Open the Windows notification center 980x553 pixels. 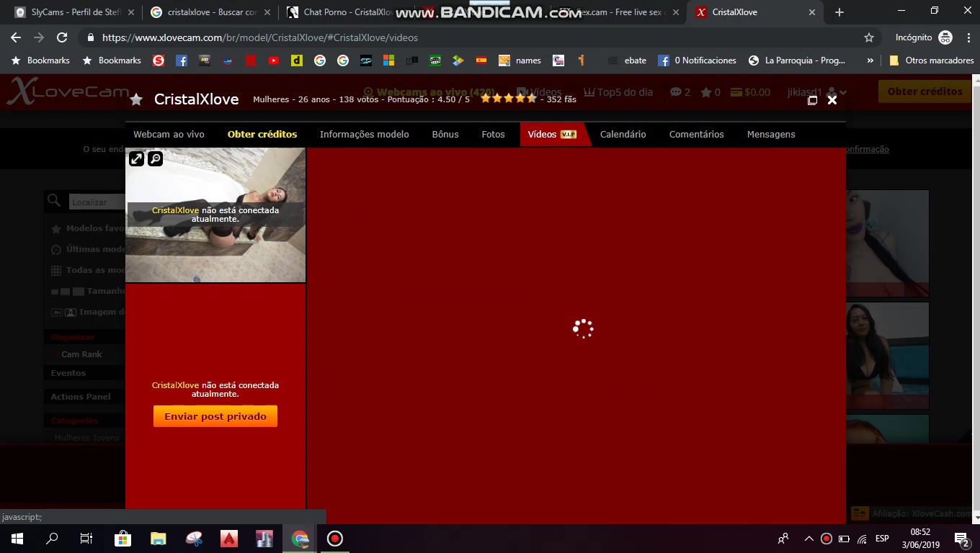[961, 539]
